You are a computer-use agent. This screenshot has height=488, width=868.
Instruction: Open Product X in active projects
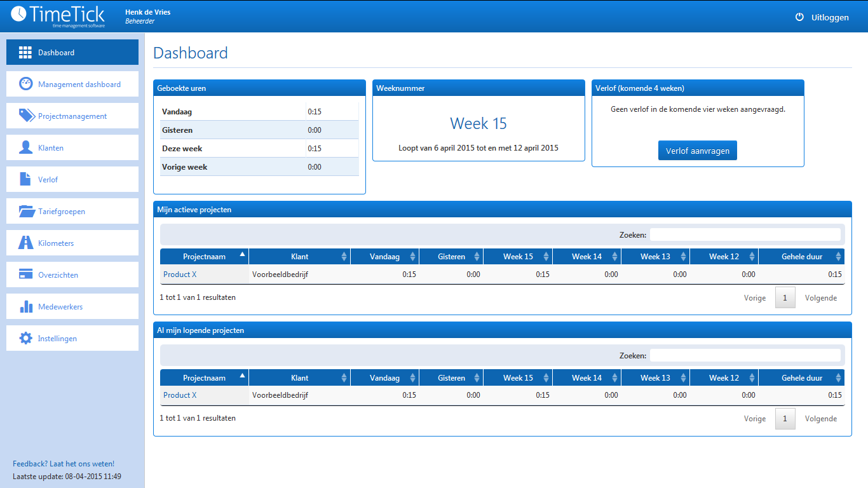[180, 274]
